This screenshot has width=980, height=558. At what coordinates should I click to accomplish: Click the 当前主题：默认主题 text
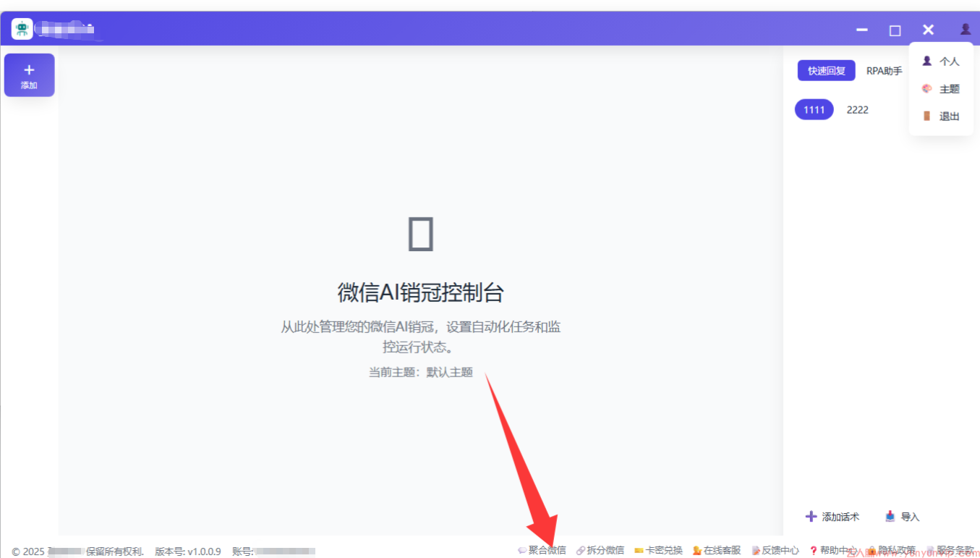(421, 372)
